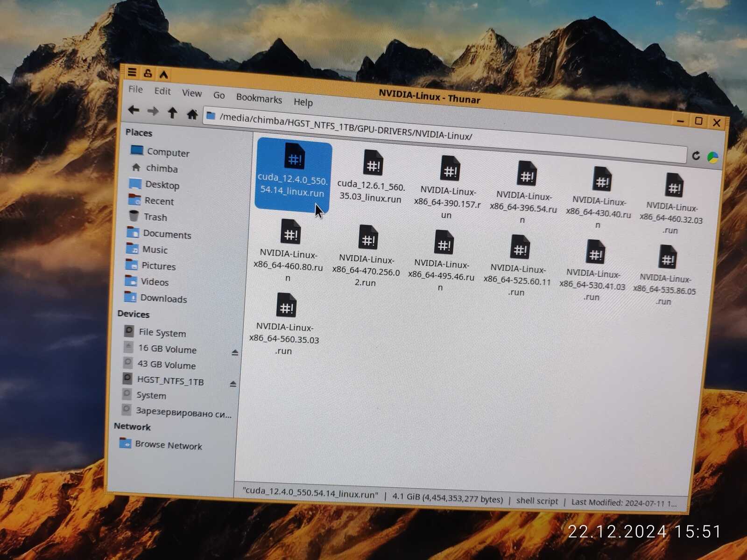The image size is (747, 560).
Task: Open the 16 GB Volume device
Action: pyautogui.click(x=160, y=348)
